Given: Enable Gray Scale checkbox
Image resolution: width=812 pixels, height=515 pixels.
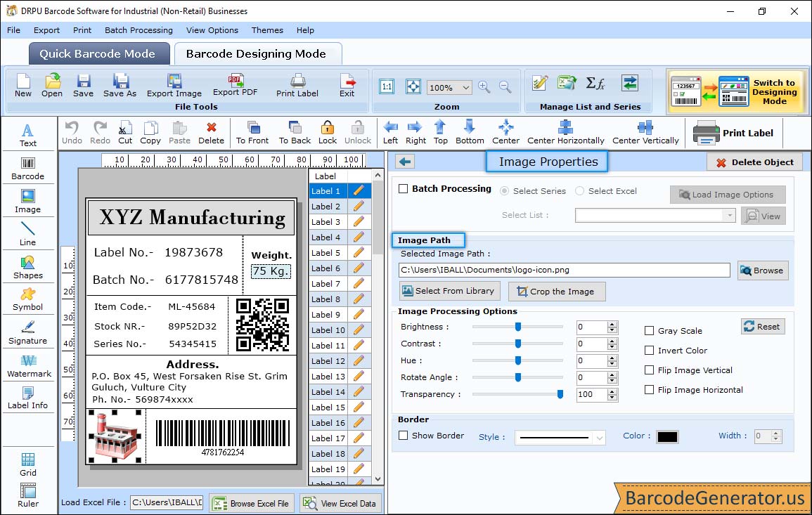Looking at the screenshot, I should pyautogui.click(x=649, y=331).
